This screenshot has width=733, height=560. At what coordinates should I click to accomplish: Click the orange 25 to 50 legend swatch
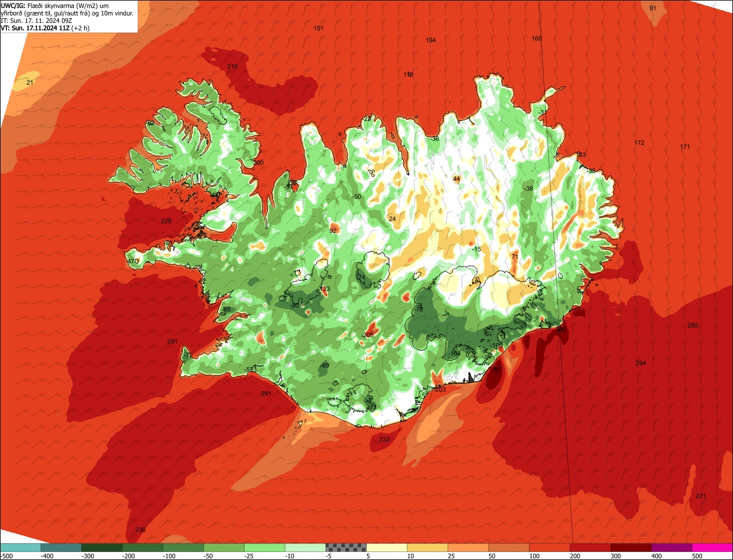[468, 547]
